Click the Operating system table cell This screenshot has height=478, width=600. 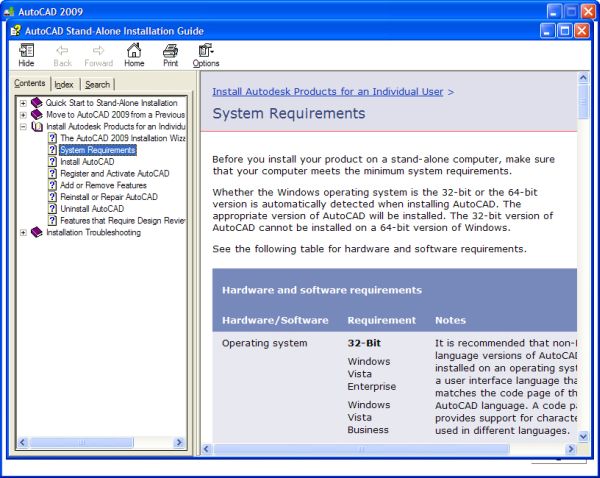tap(264, 343)
